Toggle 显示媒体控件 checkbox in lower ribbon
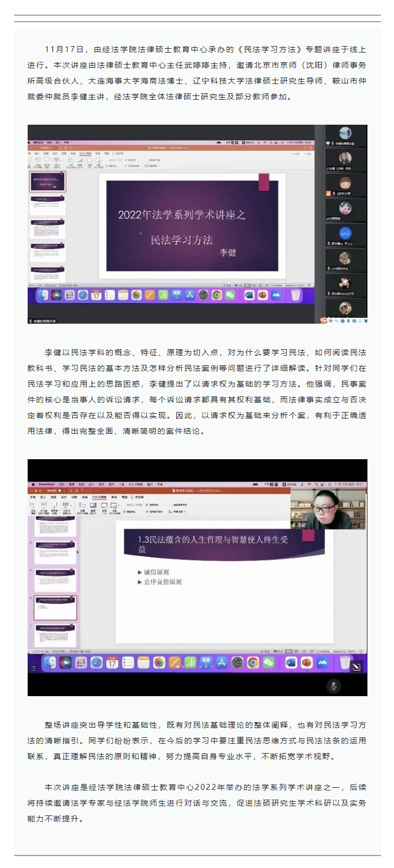The image size is (394, 868). pos(154,511)
